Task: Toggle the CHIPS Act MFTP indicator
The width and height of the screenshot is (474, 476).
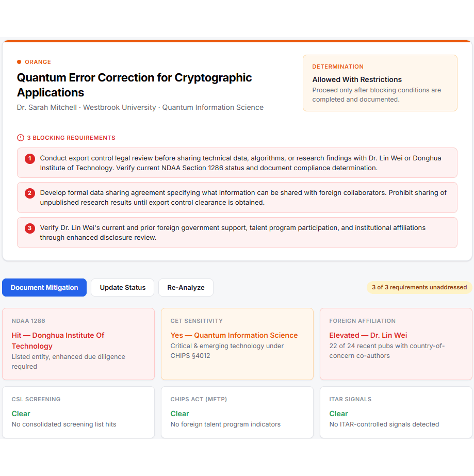Action: pyautogui.click(x=237, y=412)
